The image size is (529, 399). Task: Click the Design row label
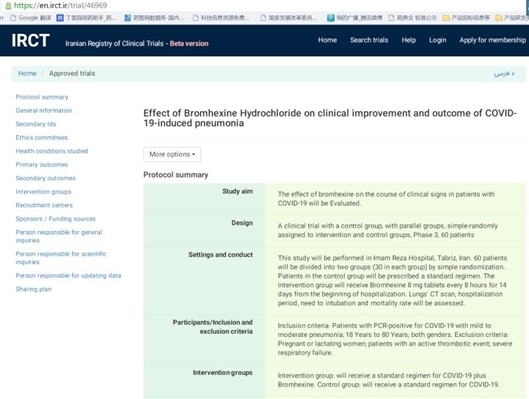point(242,223)
